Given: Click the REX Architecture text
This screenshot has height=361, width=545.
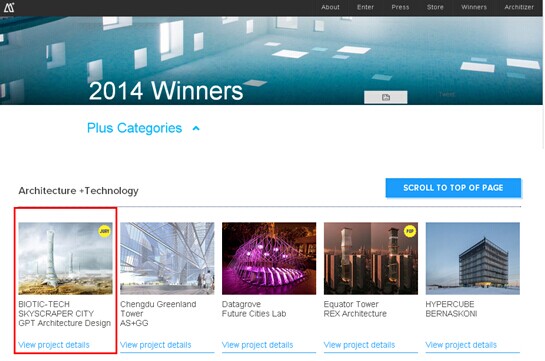Looking at the screenshot, I should pos(355,313).
